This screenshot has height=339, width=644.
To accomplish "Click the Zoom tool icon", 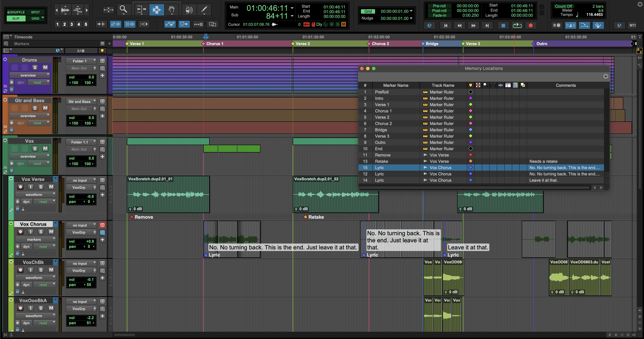I will 123,9.
